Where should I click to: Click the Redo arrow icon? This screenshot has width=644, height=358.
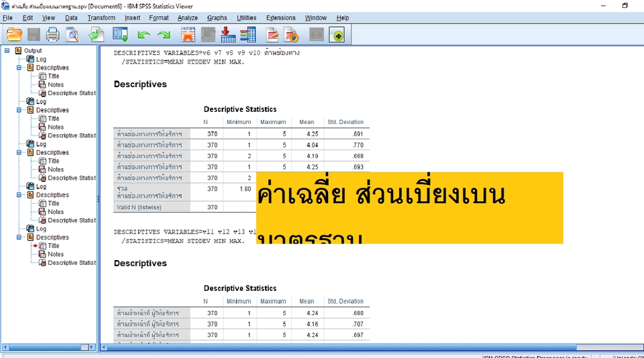click(x=163, y=34)
